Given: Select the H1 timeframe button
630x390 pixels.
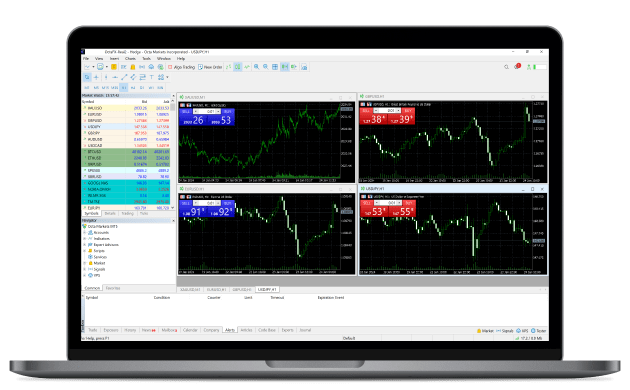Looking at the screenshot, I should (124, 88).
